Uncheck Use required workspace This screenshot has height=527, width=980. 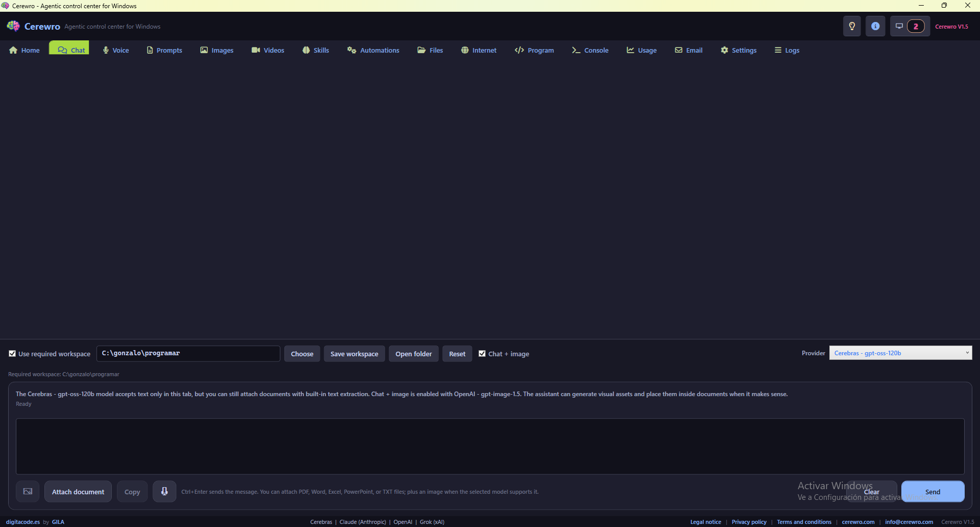(x=12, y=353)
